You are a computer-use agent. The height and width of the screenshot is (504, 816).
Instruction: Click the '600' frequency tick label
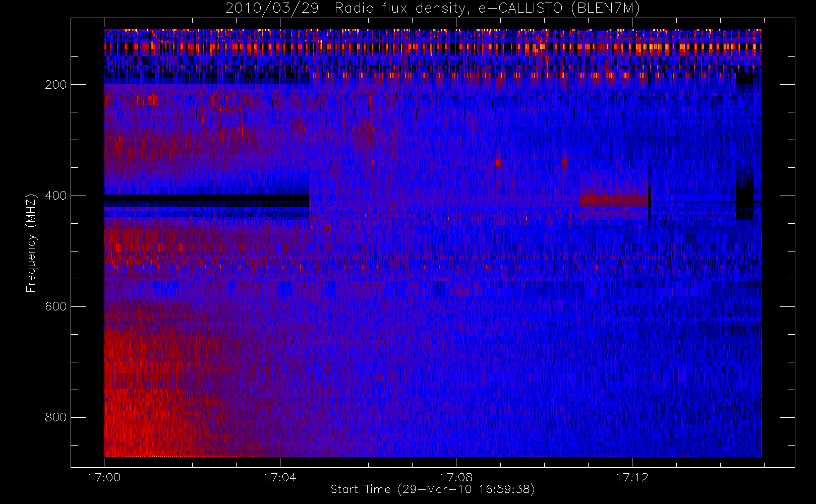(x=55, y=306)
